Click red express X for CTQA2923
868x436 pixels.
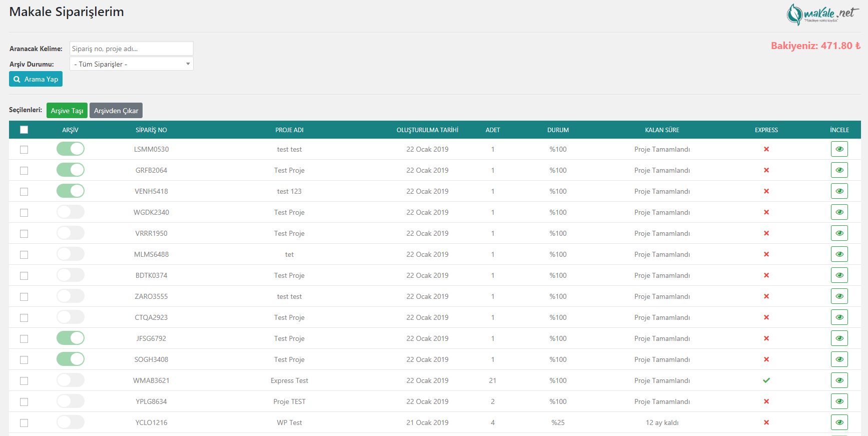[x=766, y=317]
